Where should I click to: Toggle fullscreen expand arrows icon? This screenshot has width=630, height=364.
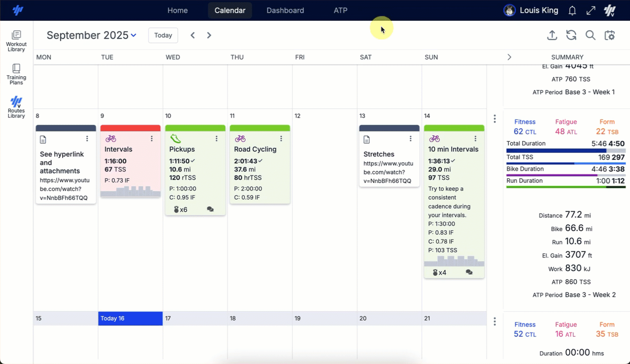(591, 10)
